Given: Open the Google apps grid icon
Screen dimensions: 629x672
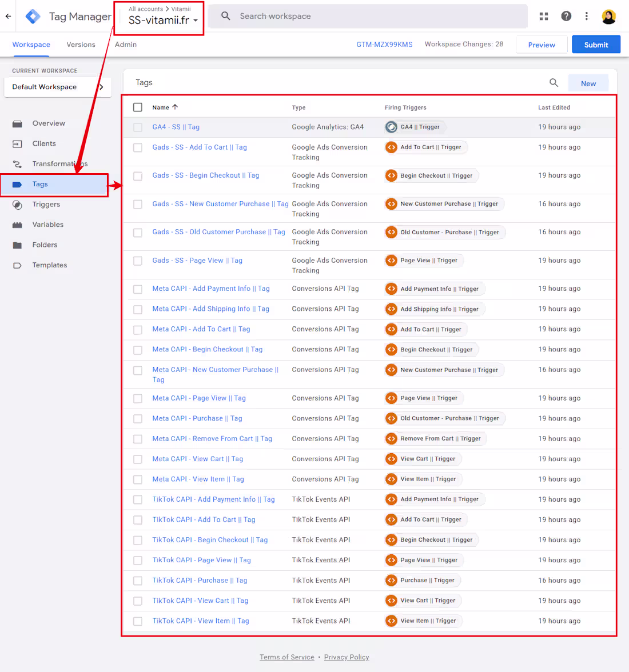Looking at the screenshot, I should coord(543,16).
